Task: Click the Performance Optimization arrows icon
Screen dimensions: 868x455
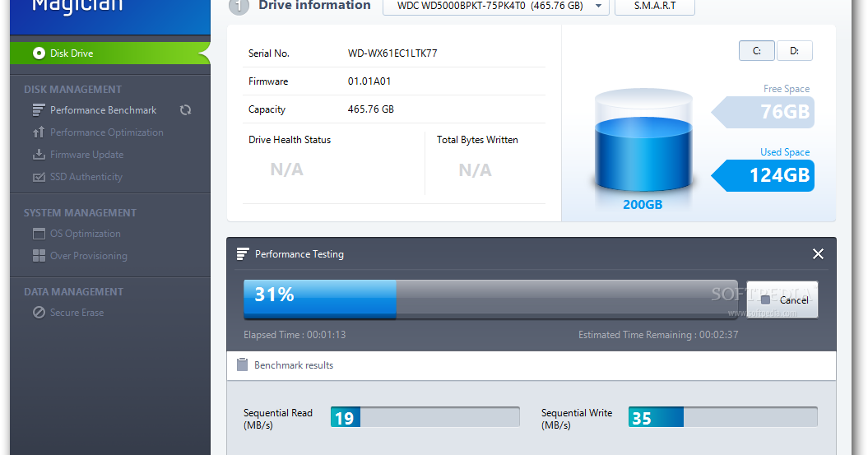Action: click(38, 132)
